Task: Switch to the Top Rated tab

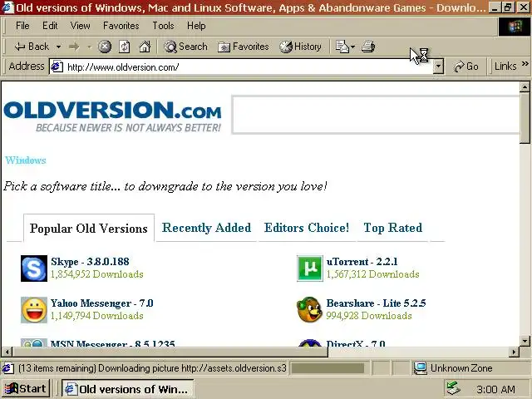Action: tap(393, 228)
